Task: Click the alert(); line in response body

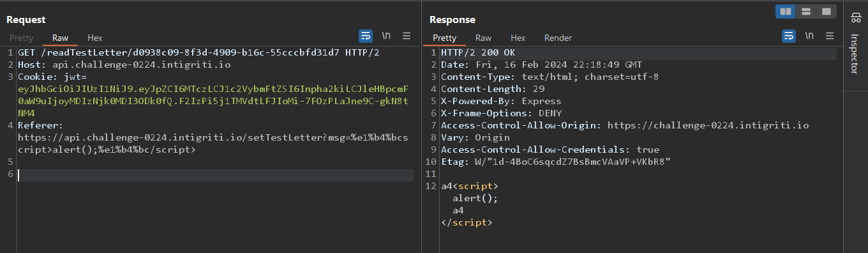Action: click(475, 198)
